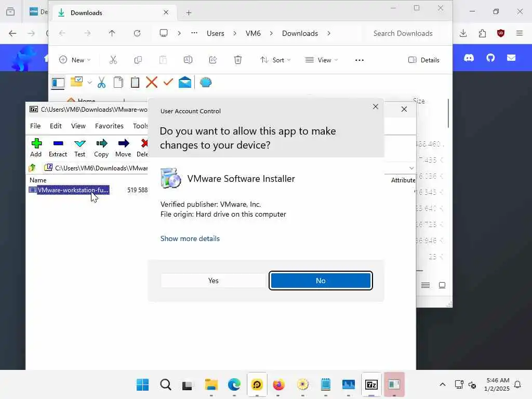Screen dimensions: 532x399
Task: Click Downloads in the Explorer breadcrumb
Action: click(300, 33)
